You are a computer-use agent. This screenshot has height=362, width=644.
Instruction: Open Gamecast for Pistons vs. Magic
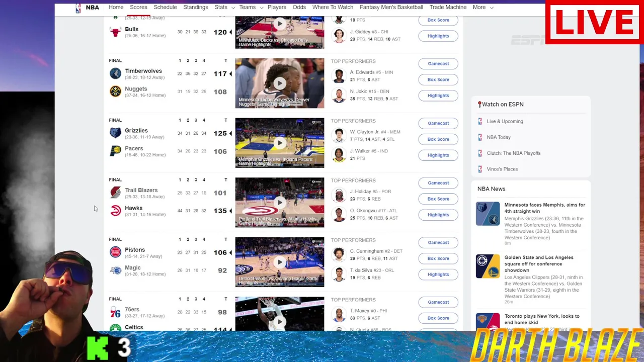coord(438,242)
